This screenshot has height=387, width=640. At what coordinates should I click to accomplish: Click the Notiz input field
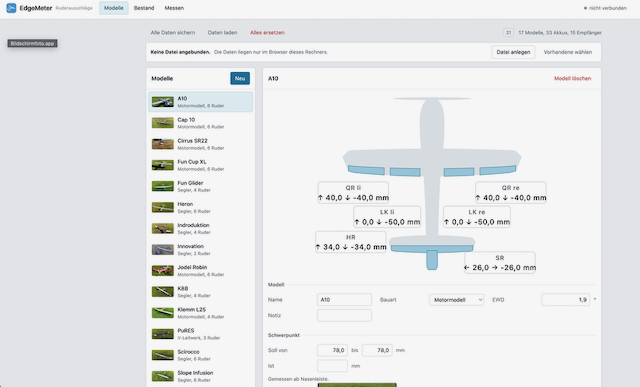point(344,315)
